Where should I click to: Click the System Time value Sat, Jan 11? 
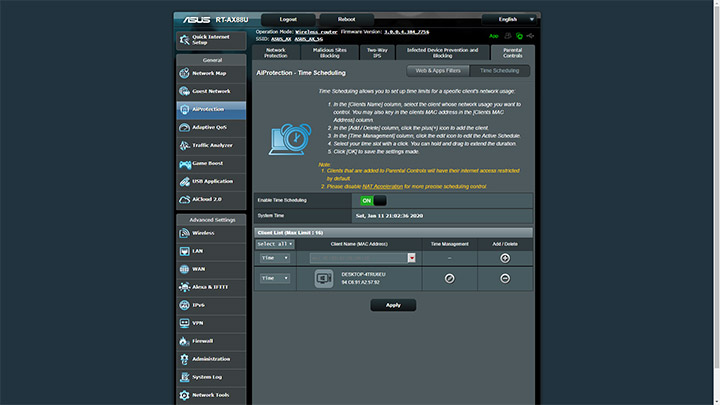click(x=389, y=216)
